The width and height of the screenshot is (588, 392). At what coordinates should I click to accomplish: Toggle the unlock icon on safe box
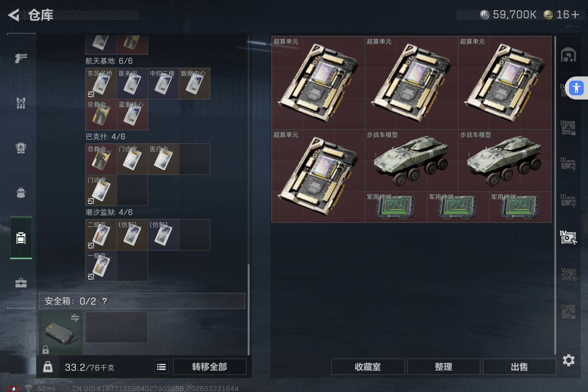pos(46,350)
